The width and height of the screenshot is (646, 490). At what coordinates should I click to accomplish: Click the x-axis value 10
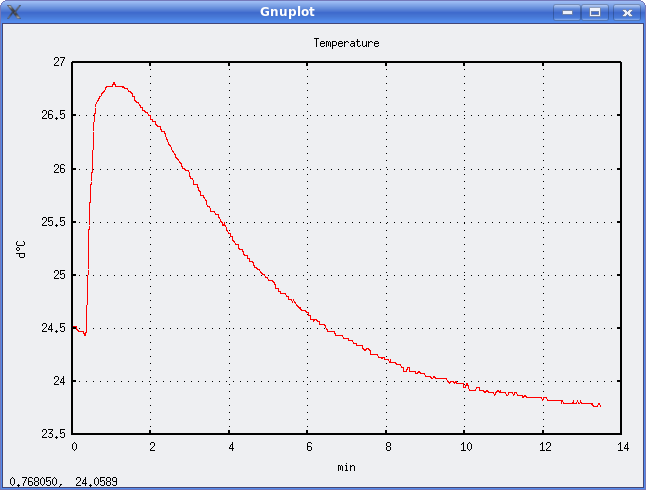pos(466,447)
